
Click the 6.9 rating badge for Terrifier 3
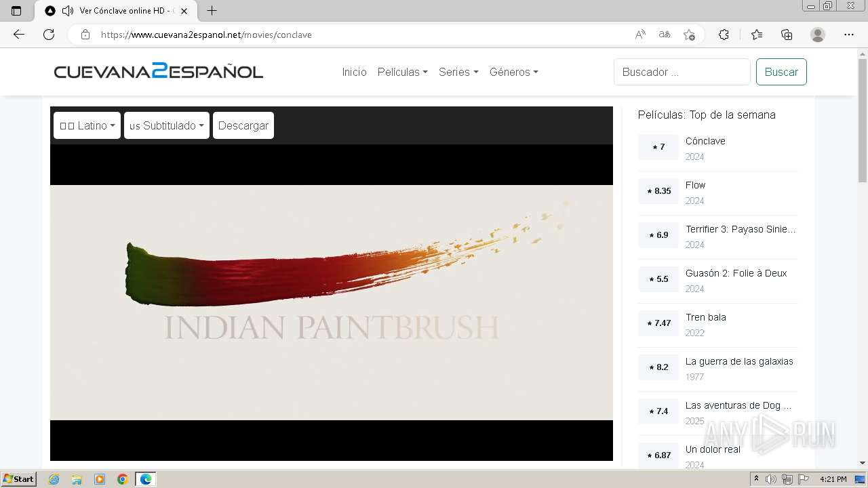click(658, 235)
